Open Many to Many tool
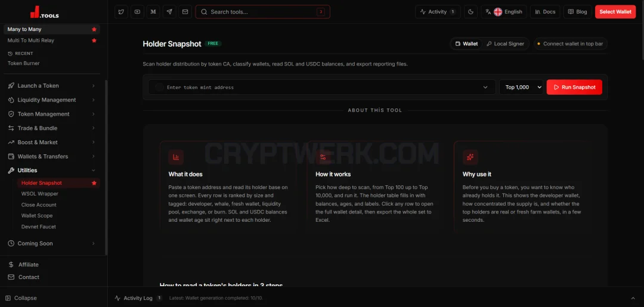Screen dimensions: 644x307 click(x=52, y=29)
